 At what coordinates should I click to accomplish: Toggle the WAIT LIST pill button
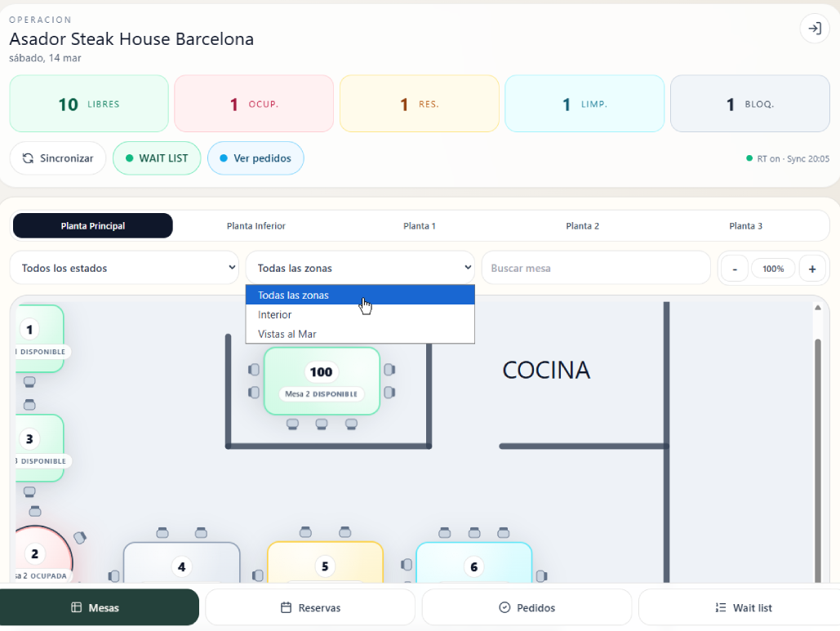157,158
